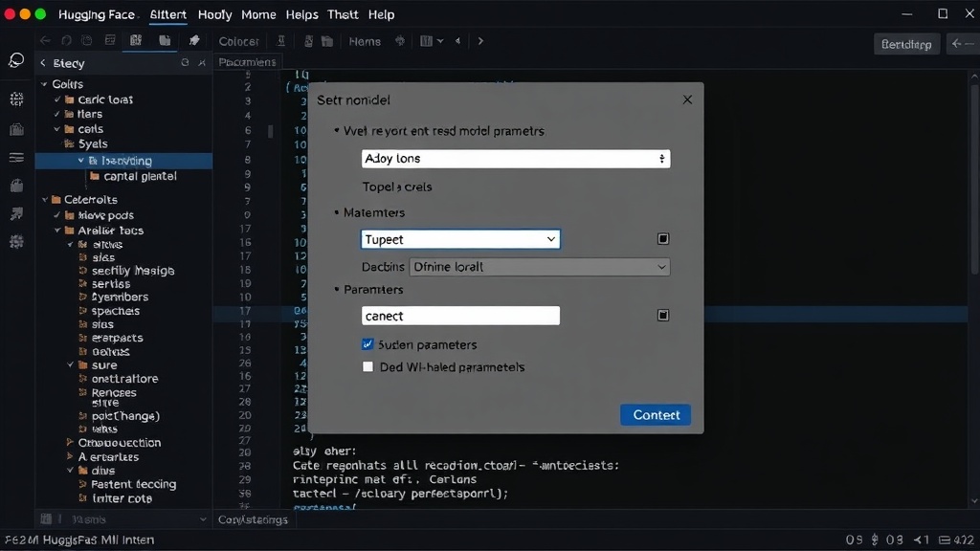Click the layout columns icon in toolbar

tap(427, 41)
